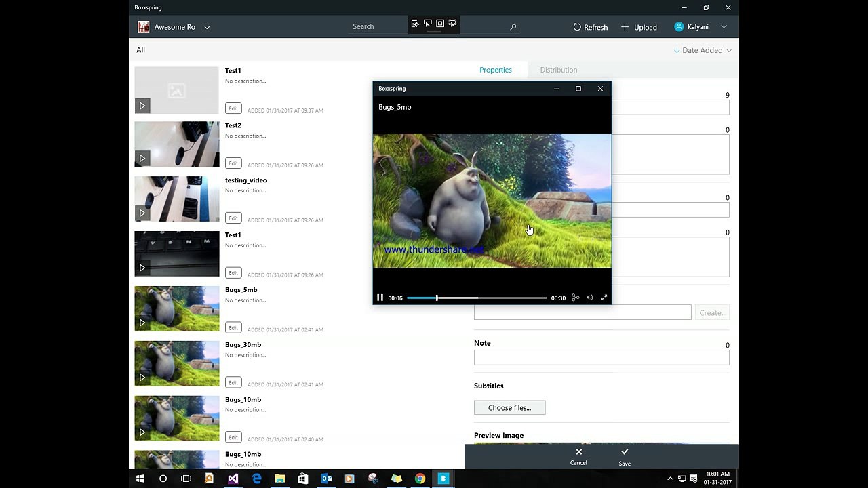Image resolution: width=868 pixels, height=488 pixels.
Task: Click Edit for Bugs_30mb
Action: point(233,382)
